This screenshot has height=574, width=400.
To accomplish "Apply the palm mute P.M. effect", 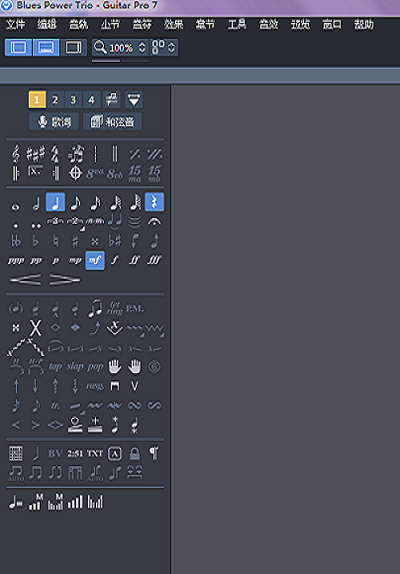I will (x=135, y=309).
